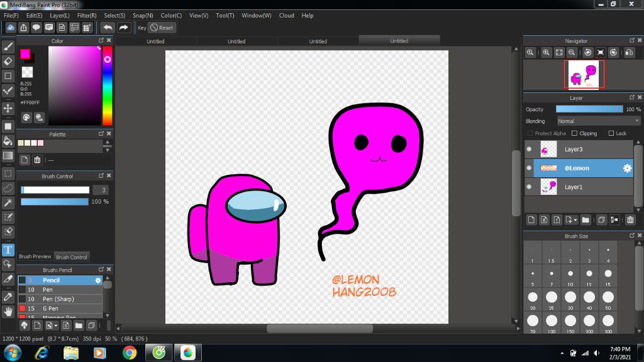
Task: Open the File Explorer folder on taskbar
Action: pos(70,353)
